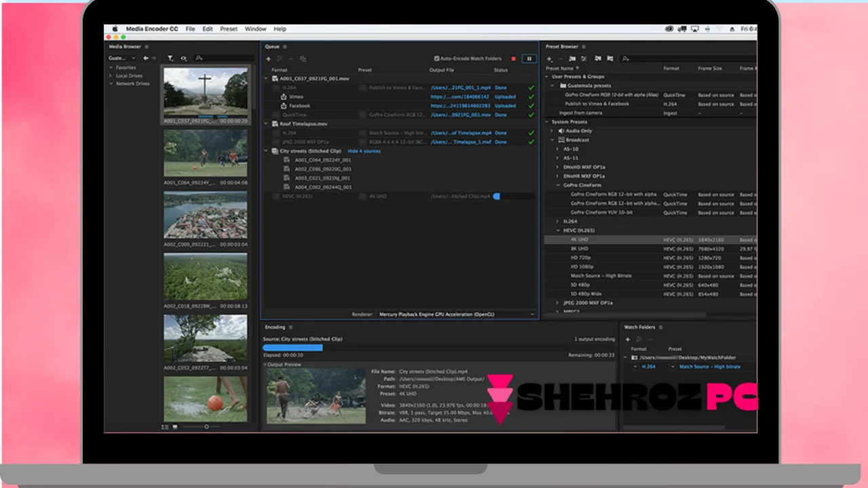Click the Vimeo publish icon

point(283,97)
